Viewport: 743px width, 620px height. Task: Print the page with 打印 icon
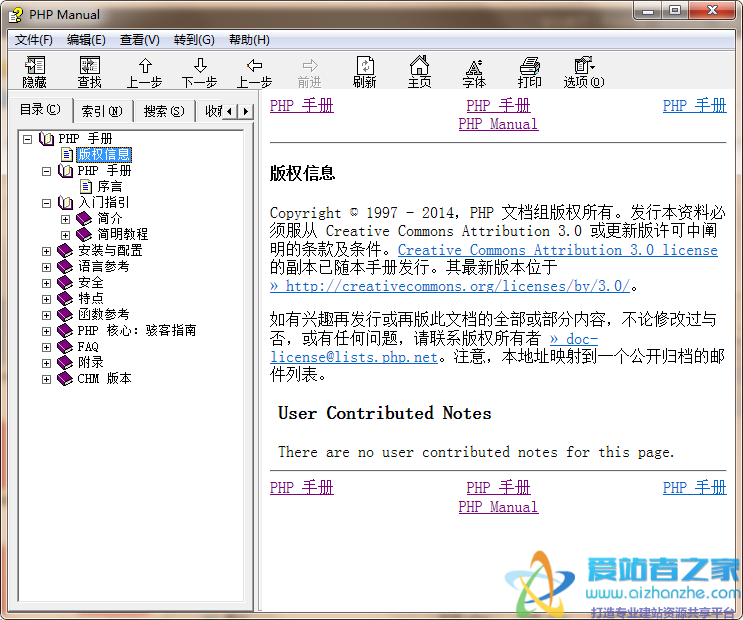[x=529, y=72]
